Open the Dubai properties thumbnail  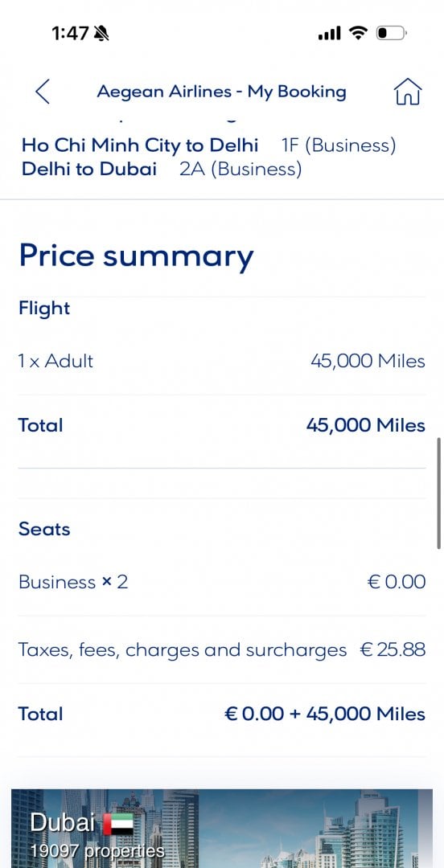tap(222, 828)
